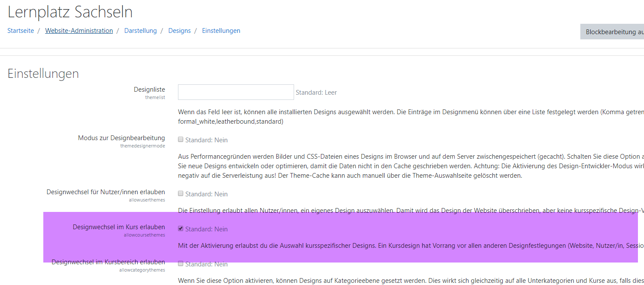
Task: Click the themelist setting short name
Action: (155, 98)
